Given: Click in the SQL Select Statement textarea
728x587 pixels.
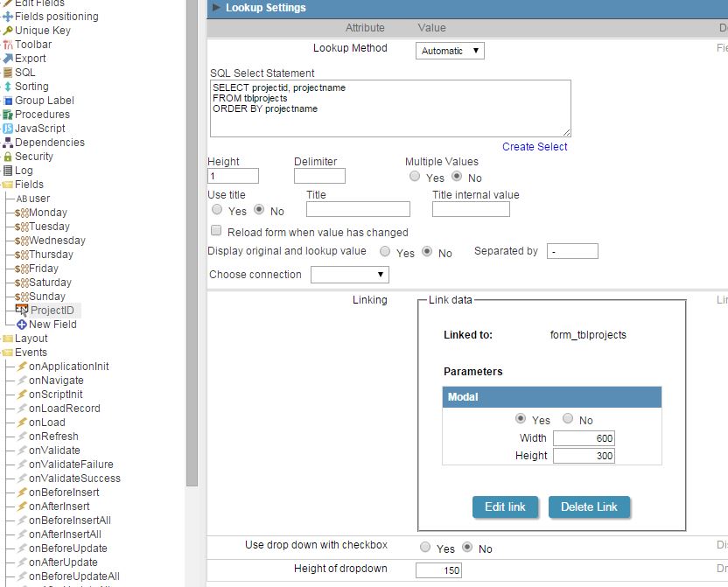Looking at the screenshot, I should point(390,108).
